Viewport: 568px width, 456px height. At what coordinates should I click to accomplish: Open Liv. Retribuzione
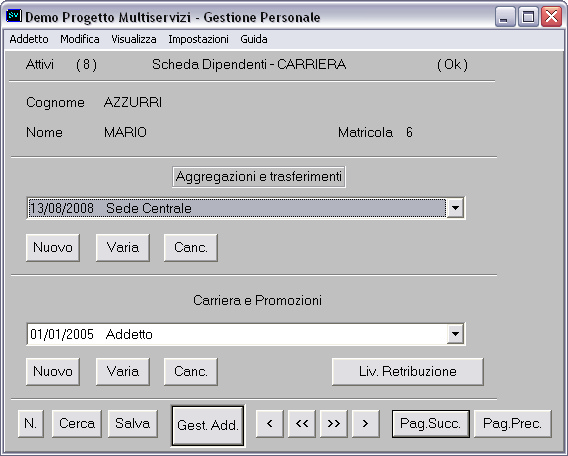pyautogui.click(x=408, y=372)
